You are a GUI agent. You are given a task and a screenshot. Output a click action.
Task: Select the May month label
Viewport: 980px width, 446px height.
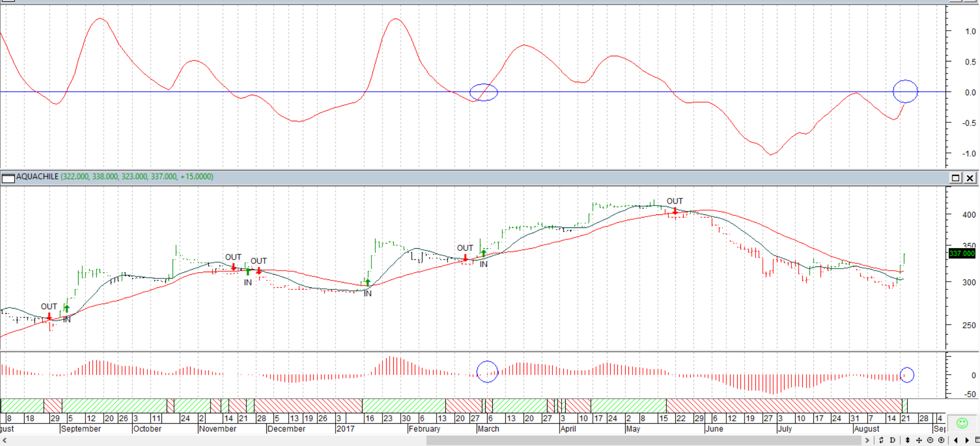(x=633, y=429)
